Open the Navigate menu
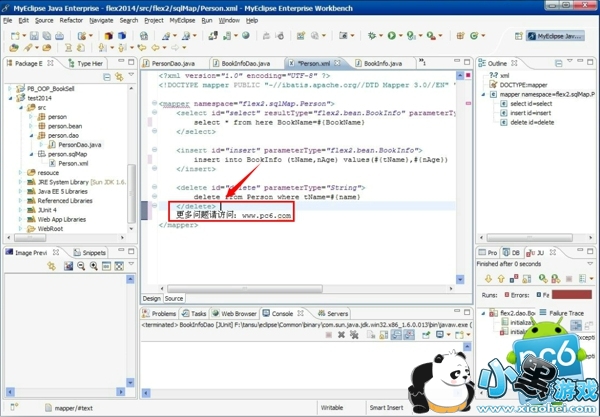600x417 pixels. (x=101, y=20)
